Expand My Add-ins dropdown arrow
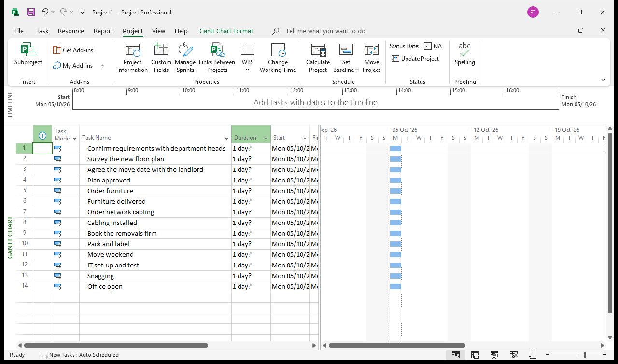The width and height of the screenshot is (618, 364). 102,66
